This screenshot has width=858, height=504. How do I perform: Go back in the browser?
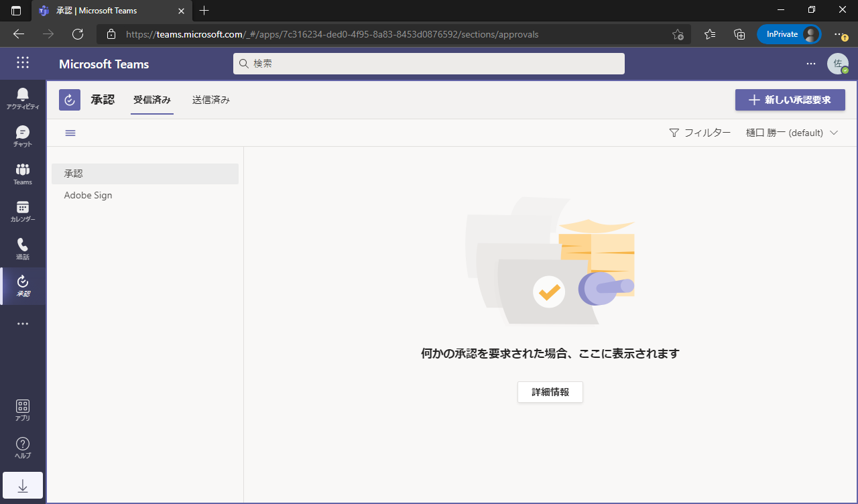pos(19,34)
